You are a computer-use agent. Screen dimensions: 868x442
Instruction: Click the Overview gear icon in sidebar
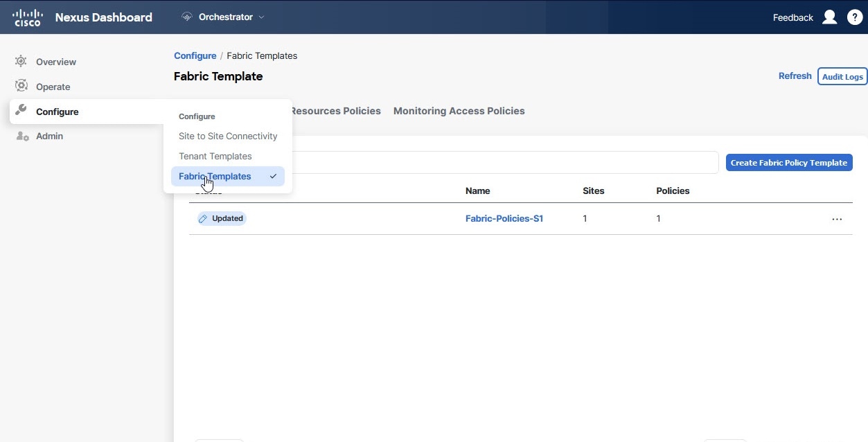[21, 62]
